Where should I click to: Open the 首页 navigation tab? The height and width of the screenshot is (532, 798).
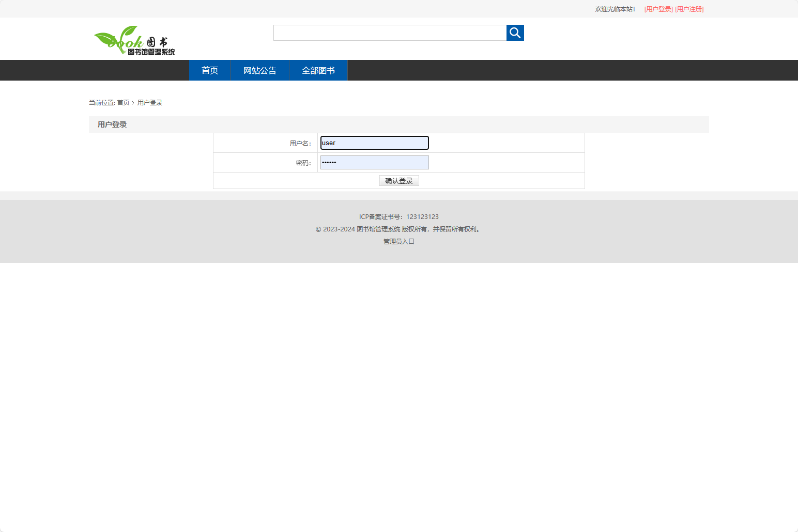click(209, 70)
